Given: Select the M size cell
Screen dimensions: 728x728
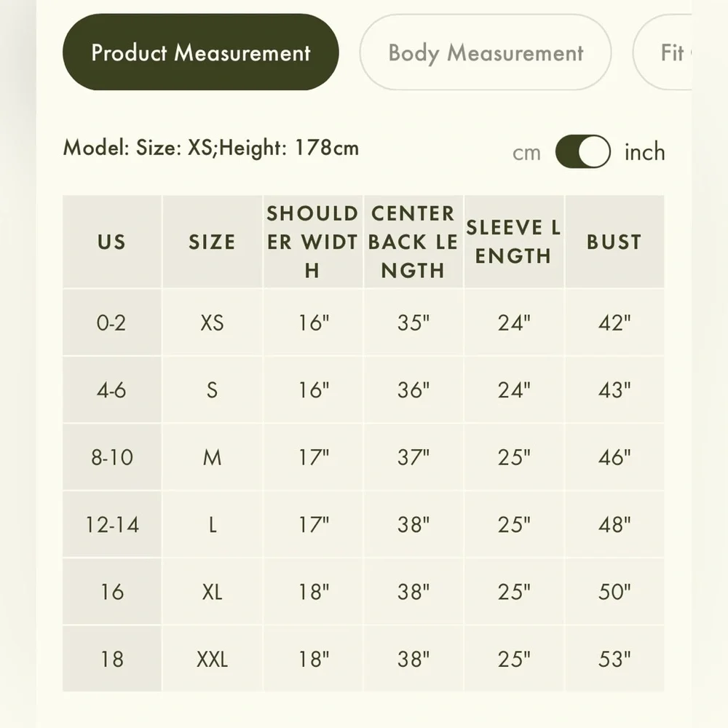Looking at the screenshot, I should click(x=212, y=457).
